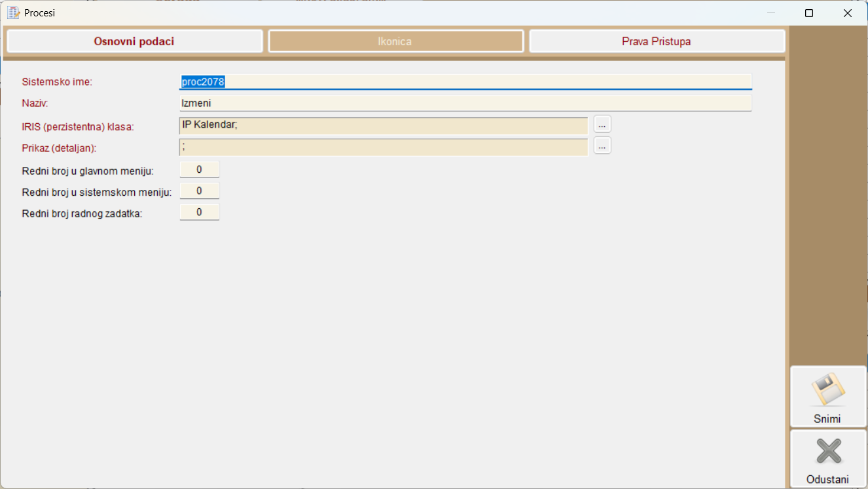Click Redni broj radnog zadatka value
The height and width of the screenshot is (489, 868).
pyautogui.click(x=199, y=212)
